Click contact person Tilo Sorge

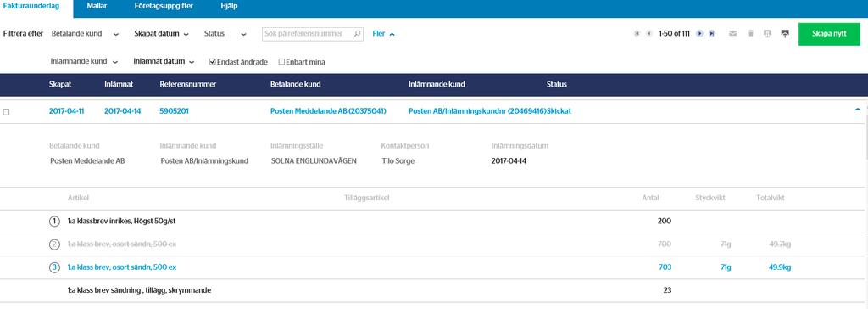point(398,161)
